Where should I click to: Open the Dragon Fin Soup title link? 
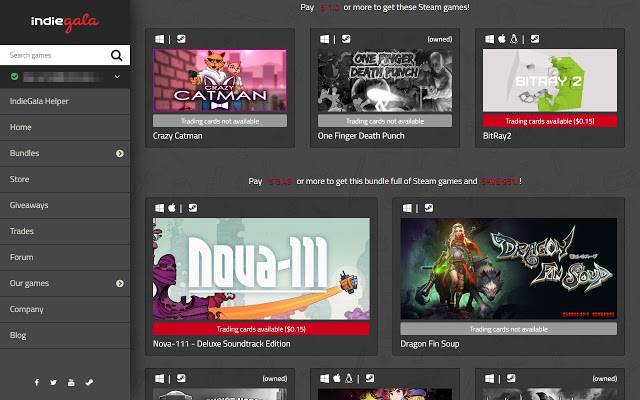(x=430, y=344)
